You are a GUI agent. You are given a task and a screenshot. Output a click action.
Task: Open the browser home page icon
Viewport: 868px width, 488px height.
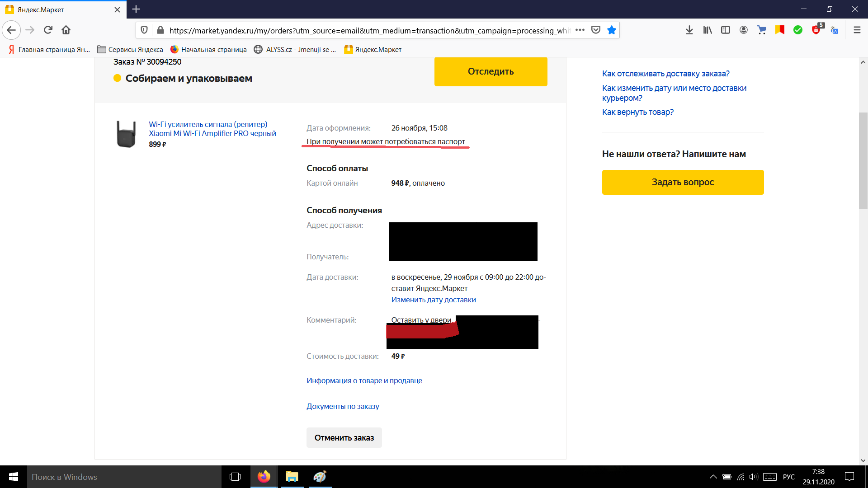pos(66,30)
